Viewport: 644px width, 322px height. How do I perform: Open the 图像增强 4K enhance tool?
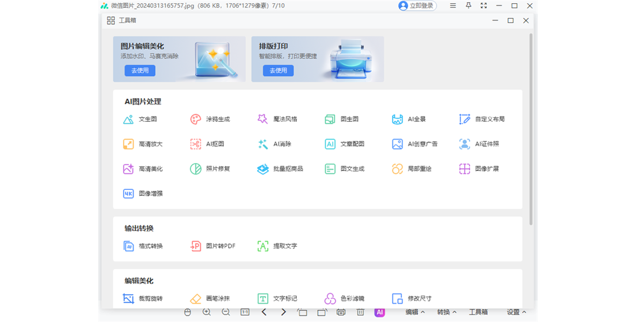tap(142, 193)
